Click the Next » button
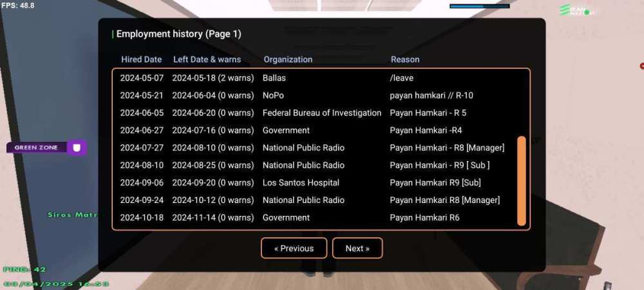This screenshot has height=290, width=644. coord(357,248)
